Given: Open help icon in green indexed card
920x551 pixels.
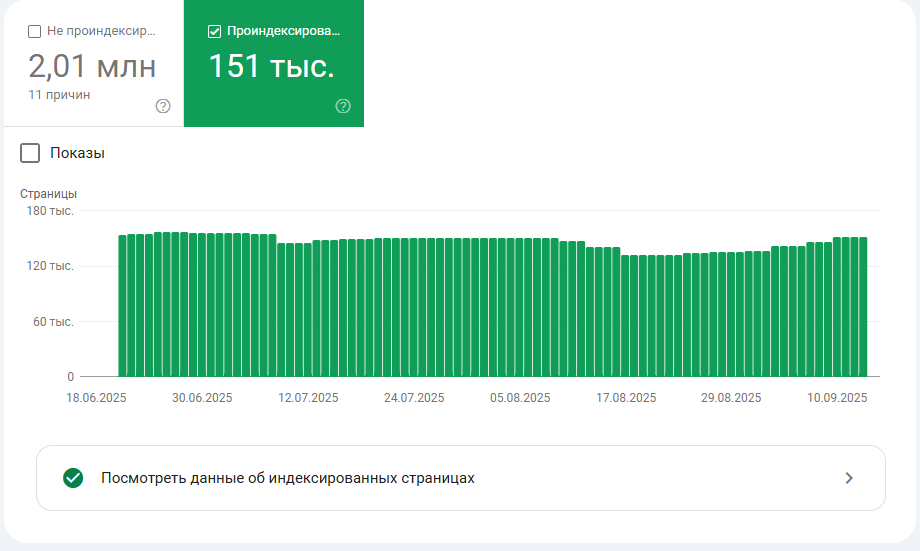Looking at the screenshot, I should [343, 106].
